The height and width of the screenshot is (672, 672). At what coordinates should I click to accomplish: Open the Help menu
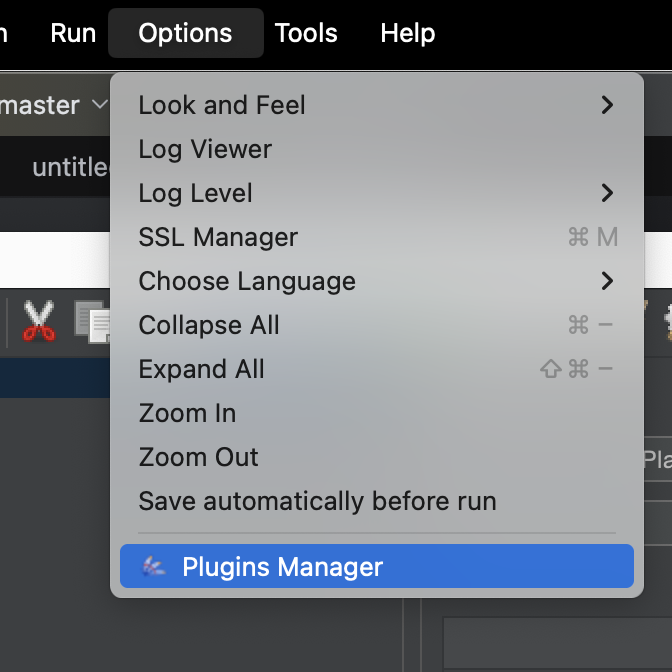click(408, 33)
